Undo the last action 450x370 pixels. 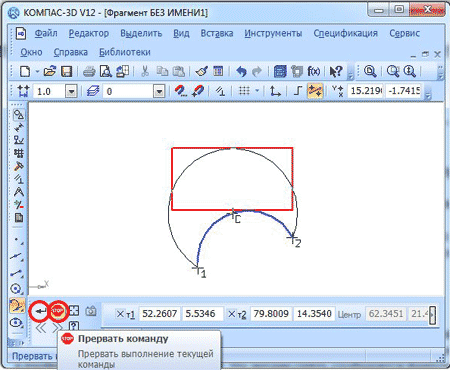[241, 71]
